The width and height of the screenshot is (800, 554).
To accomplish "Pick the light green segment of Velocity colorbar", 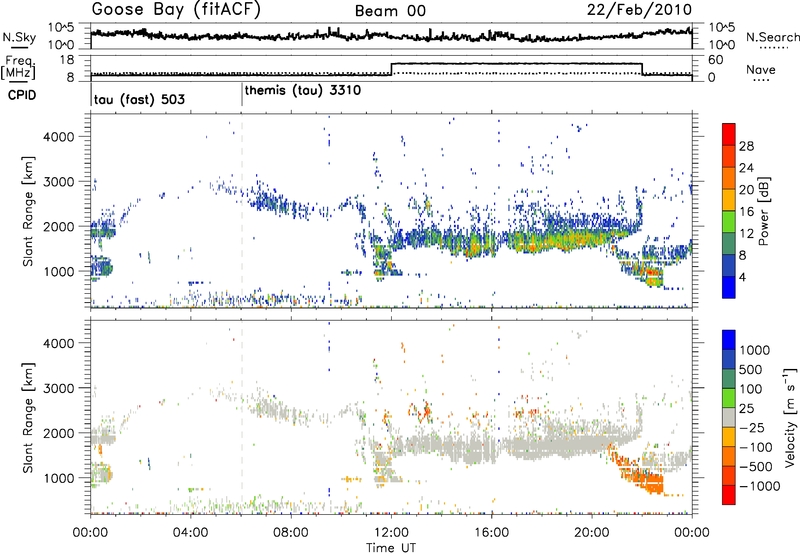I will [729, 397].
